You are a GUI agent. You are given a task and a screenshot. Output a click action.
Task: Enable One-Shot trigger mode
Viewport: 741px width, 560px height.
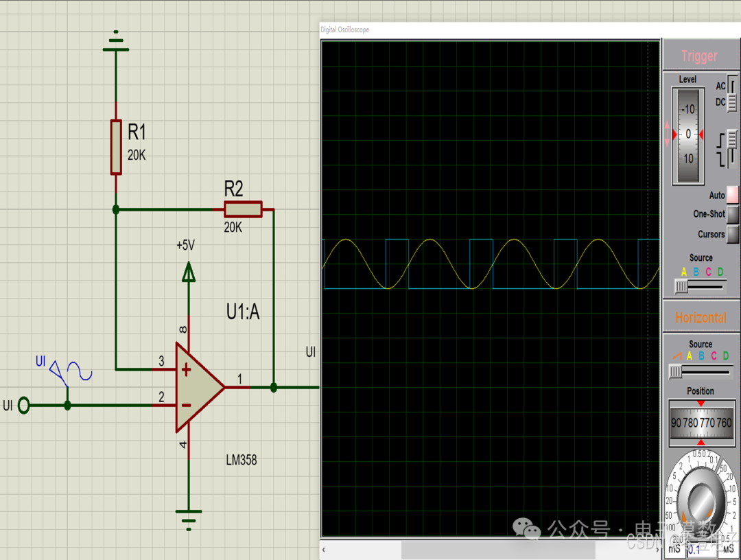pos(733,213)
